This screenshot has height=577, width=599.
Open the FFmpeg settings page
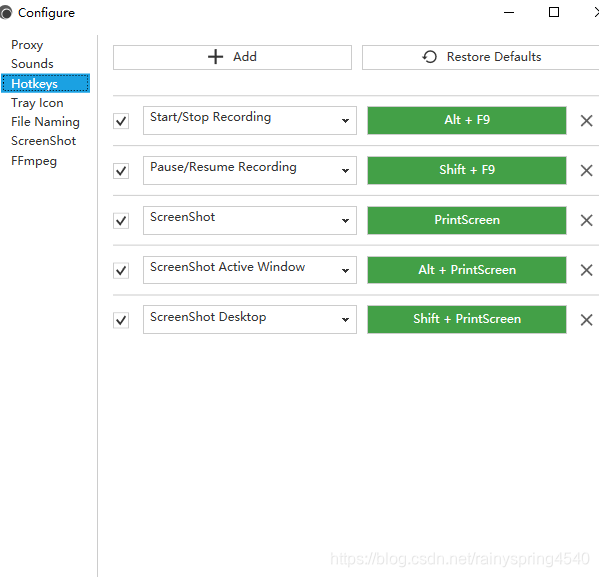(34, 160)
